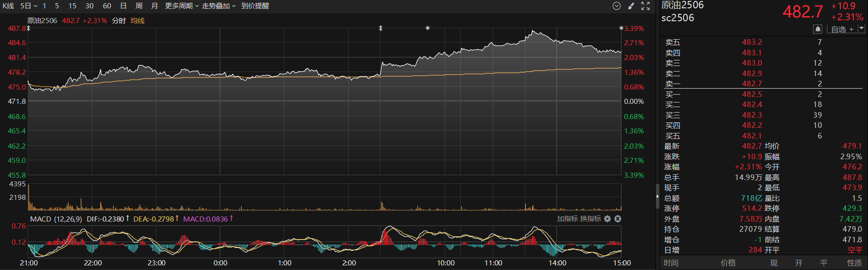Click 卖四 ask price 483.1

752,53
